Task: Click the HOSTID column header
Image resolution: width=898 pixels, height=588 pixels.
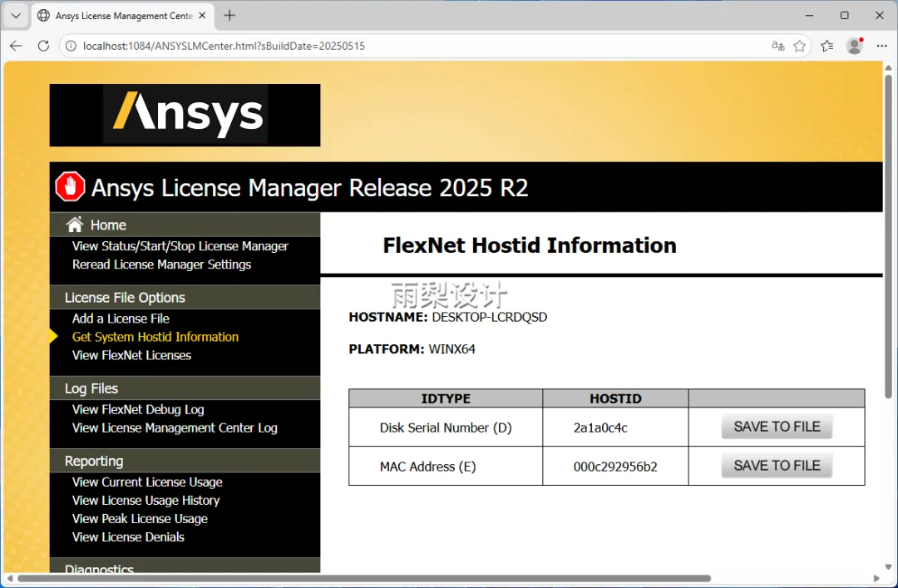Action: point(615,399)
